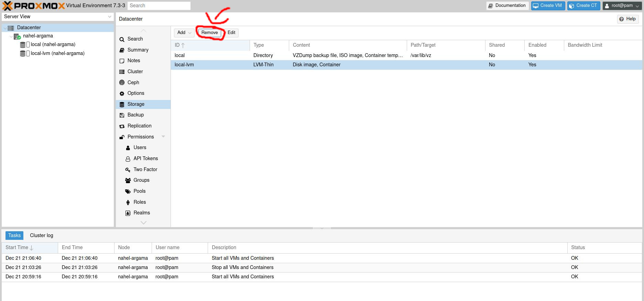Click the API Tokens icon
644x301 pixels.
128,159
